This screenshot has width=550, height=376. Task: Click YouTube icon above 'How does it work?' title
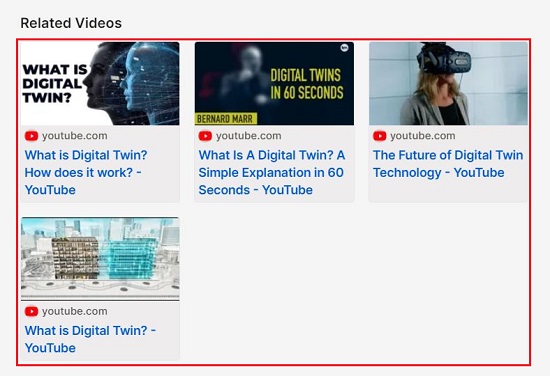coord(31,136)
